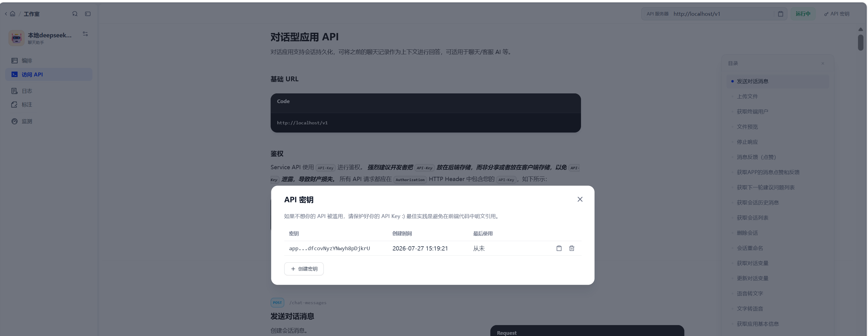
Task: Click the 访问 API terminal icon
Action: pyautogui.click(x=15, y=75)
